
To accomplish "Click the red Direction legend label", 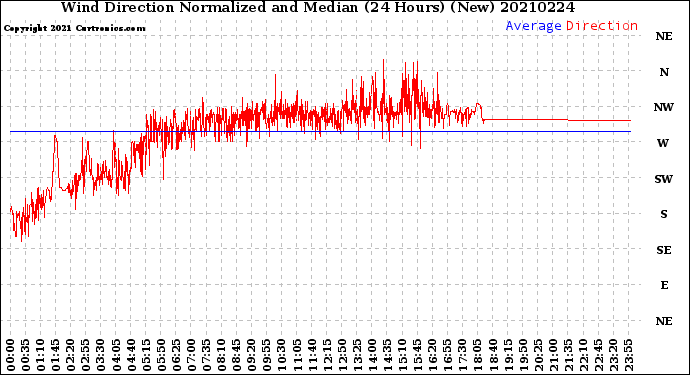I will [602, 26].
